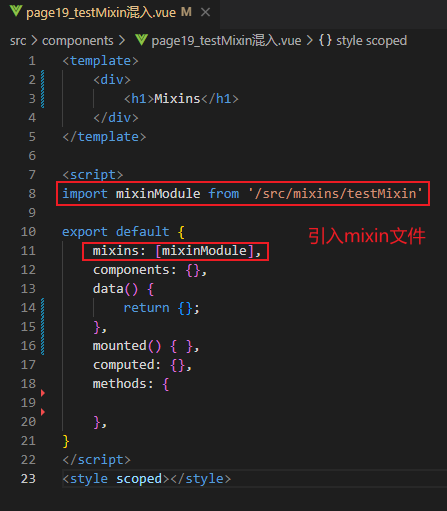Click the import keyword on line 8
447x511 pixels.
[85, 194]
